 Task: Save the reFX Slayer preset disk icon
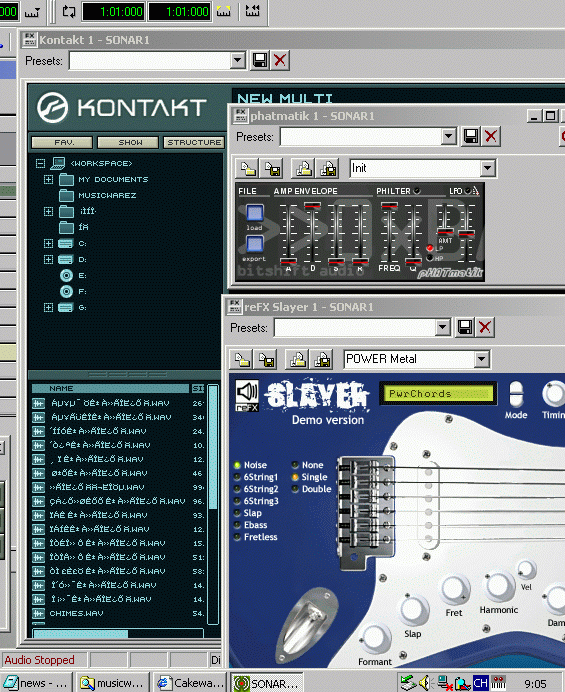[x=465, y=327]
